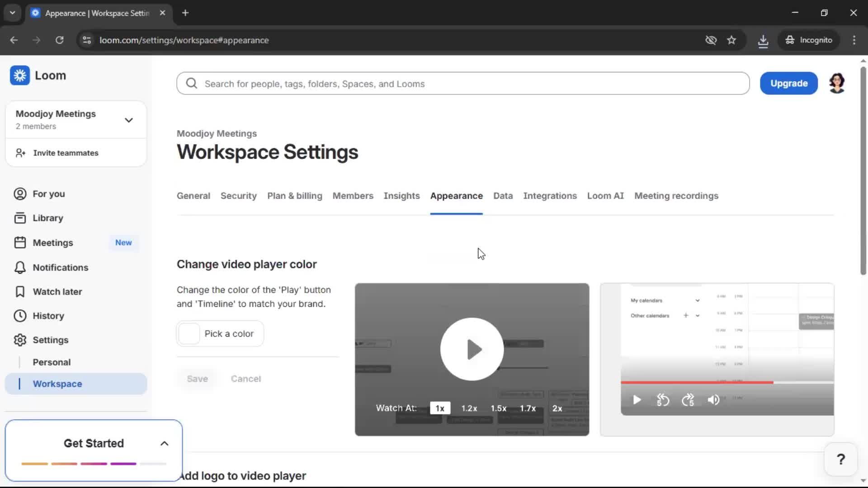The height and width of the screenshot is (488, 868).
Task: Switch to the Security tab
Action: (x=238, y=196)
